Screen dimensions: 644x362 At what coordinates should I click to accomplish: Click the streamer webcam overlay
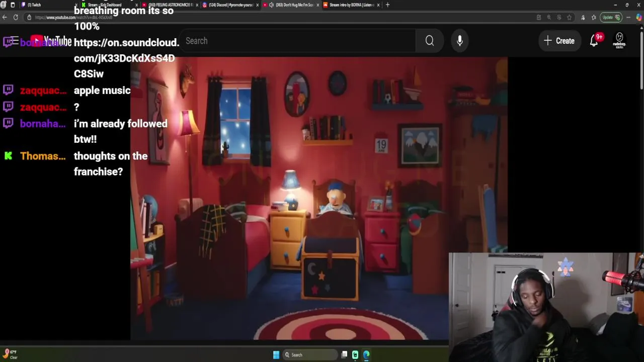coord(546,307)
